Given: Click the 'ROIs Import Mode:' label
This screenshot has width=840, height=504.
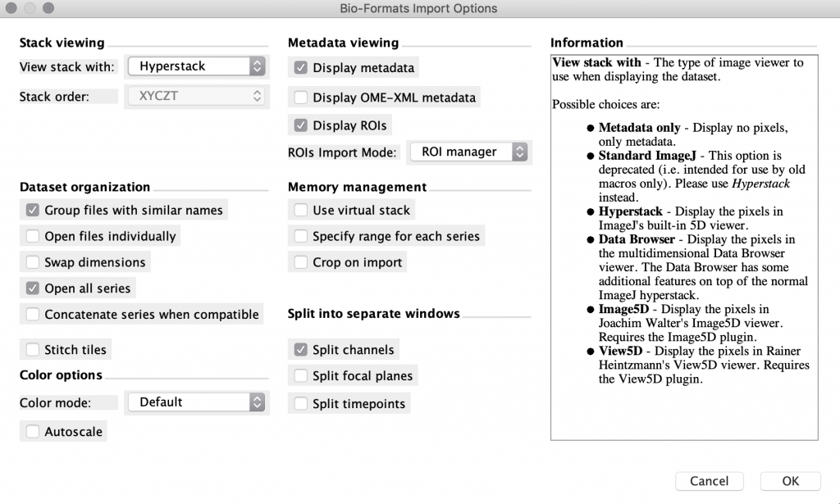Looking at the screenshot, I should [x=342, y=152].
